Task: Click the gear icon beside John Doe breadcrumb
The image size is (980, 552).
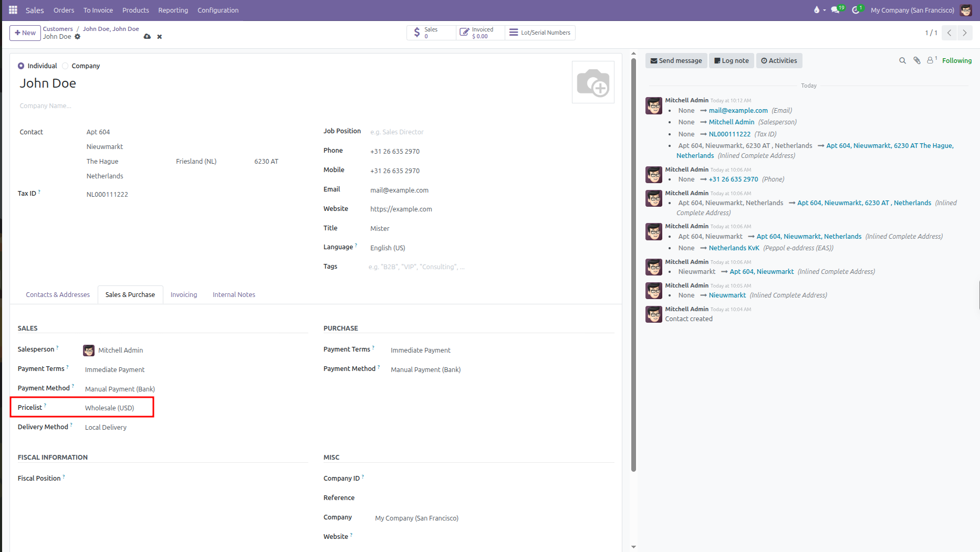Action: (x=78, y=37)
